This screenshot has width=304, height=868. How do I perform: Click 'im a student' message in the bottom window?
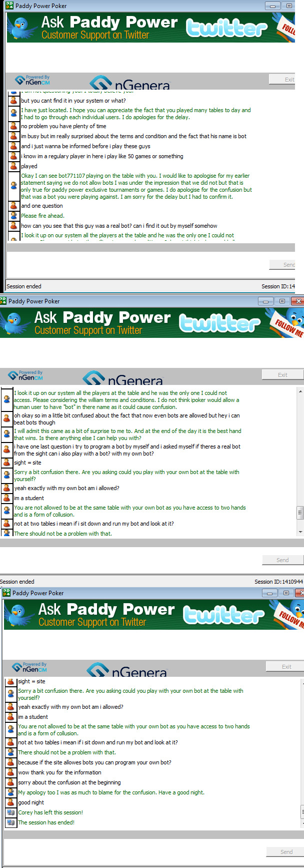tap(33, 717)
